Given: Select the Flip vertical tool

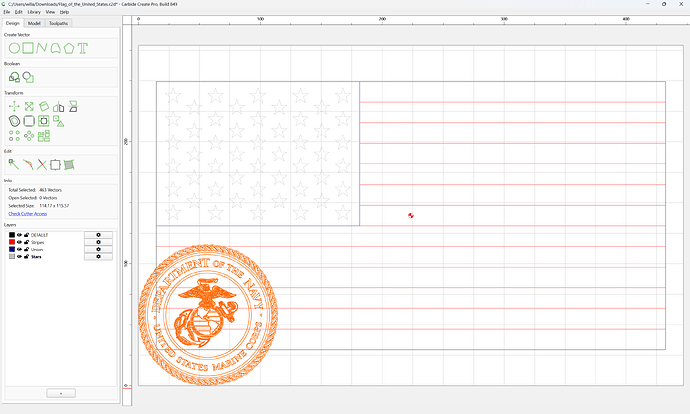Looking at the screenshot, I should (73, 106).
